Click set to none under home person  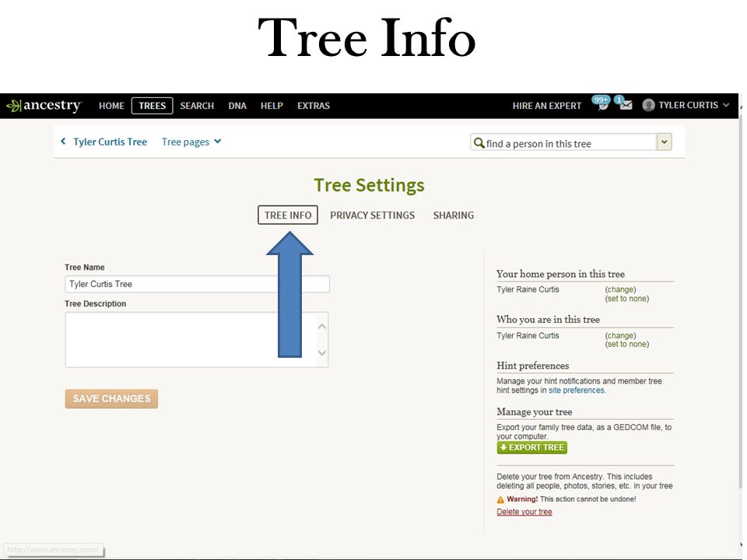(x=627, y=299)
